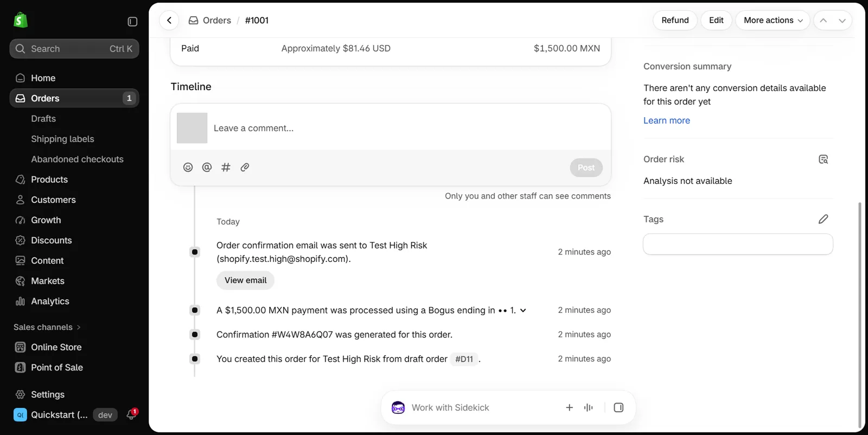Attach a file with the paperclip icon
This screenshot has width=868, height=435.
point(245,167)
